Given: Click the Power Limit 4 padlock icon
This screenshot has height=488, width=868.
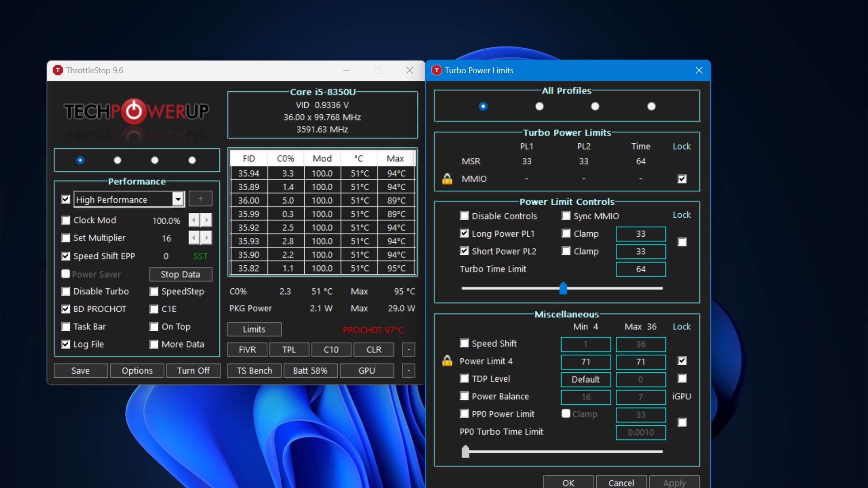Looking at the screenshot, I should coord(447,361).
